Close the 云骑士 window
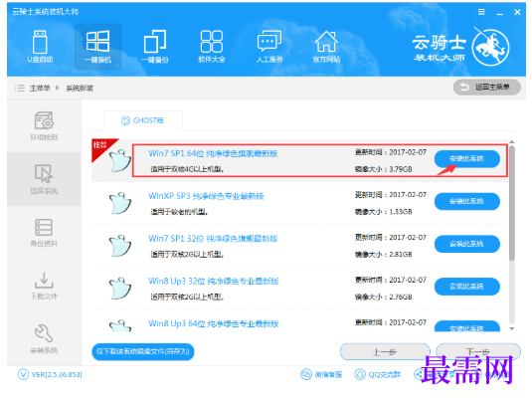532x401 pixels. [517, 12]
